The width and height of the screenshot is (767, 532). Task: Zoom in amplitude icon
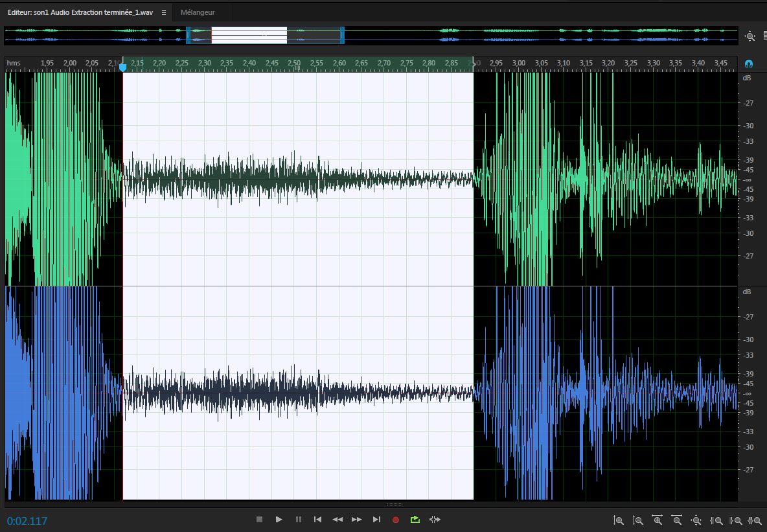click(x=619, y=520)
